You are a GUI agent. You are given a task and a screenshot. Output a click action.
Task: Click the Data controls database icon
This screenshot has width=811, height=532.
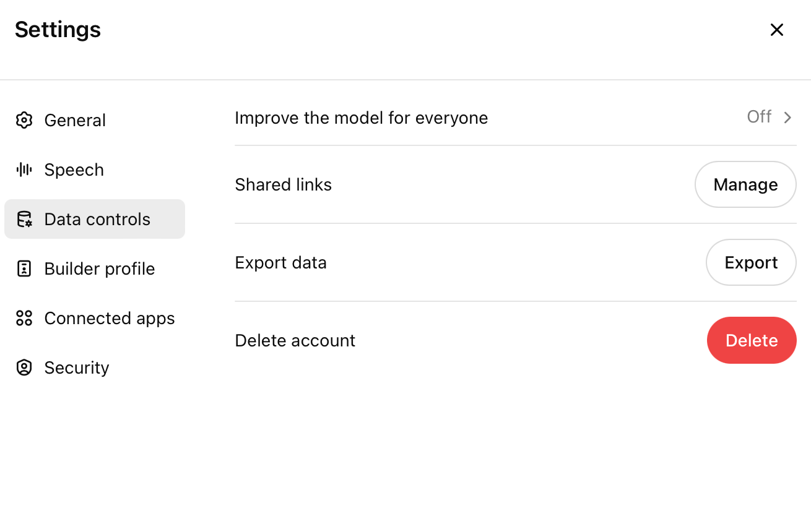pyautogui.click(x=24, y=219)
